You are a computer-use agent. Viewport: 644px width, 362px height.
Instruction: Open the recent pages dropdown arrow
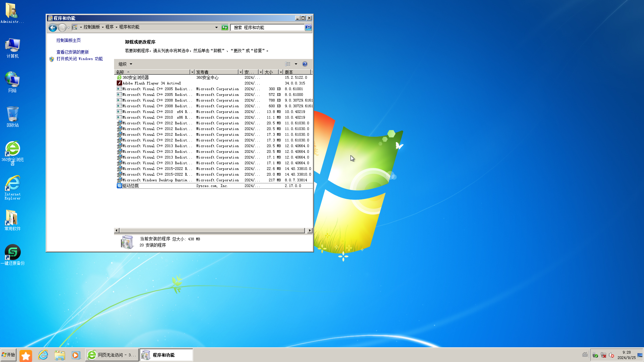tap(68, 27)
